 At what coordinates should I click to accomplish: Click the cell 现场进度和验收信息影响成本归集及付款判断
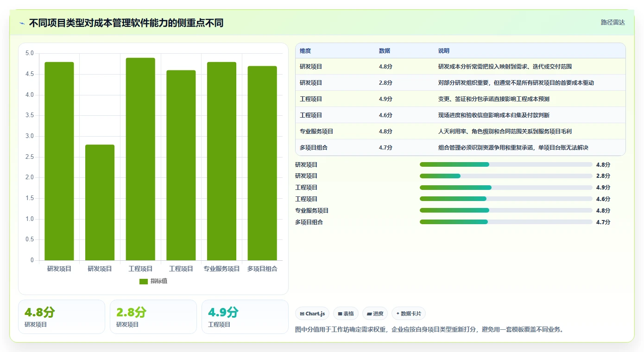(494, 115)
